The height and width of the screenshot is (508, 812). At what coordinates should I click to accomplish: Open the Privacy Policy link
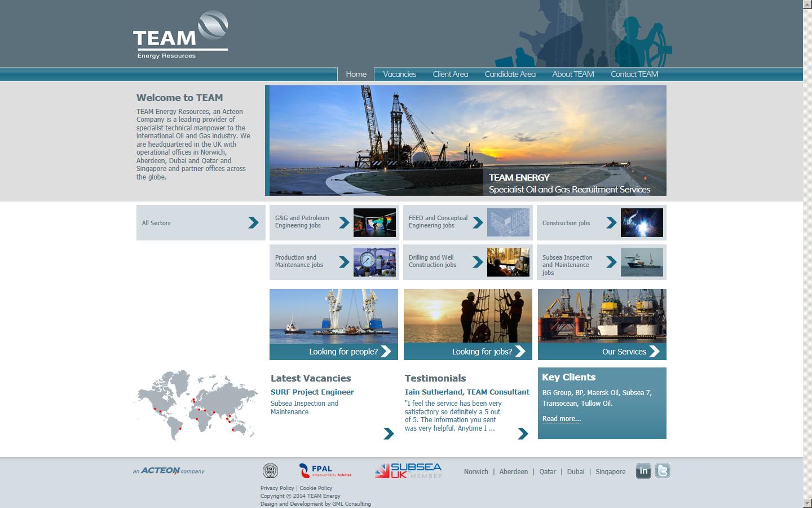coord(277,488)
